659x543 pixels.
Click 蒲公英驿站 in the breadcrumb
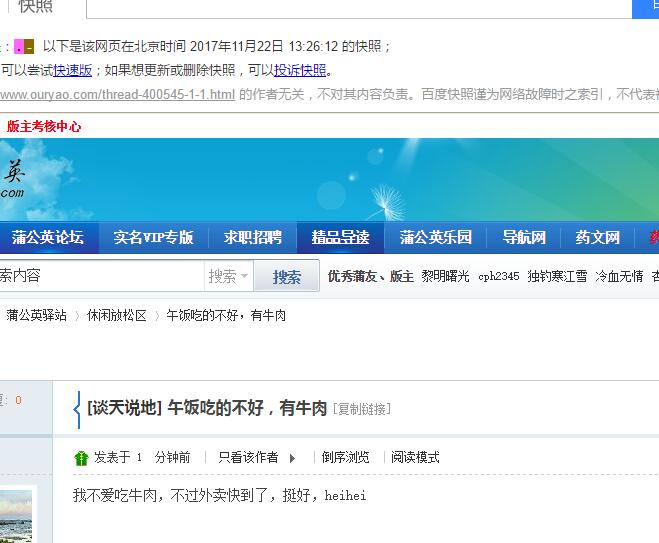point(37,315)
